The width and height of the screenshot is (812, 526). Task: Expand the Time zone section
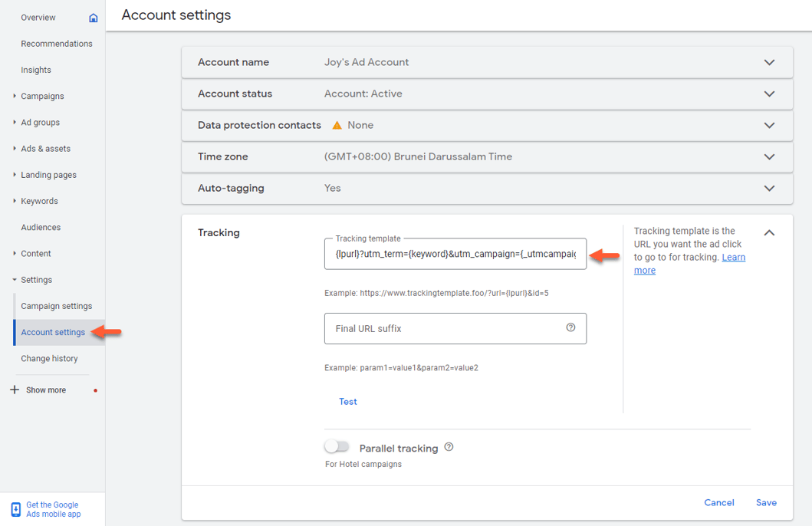(769, 156)
